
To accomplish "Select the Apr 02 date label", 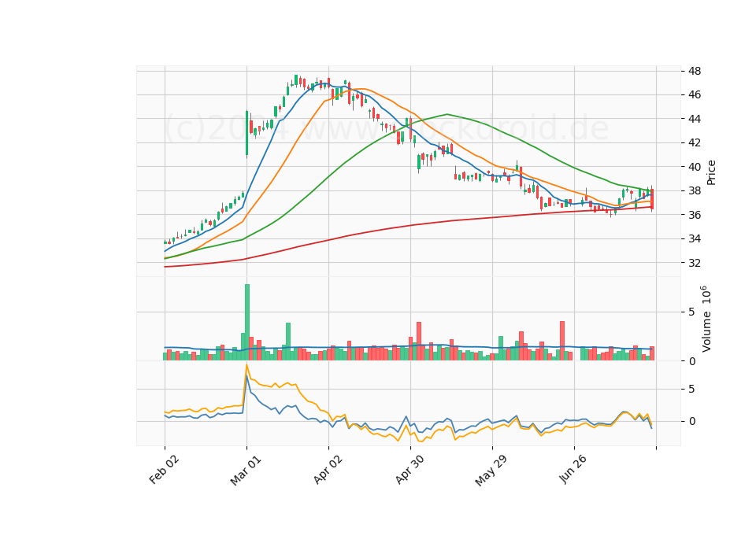I will click(328, 469).
